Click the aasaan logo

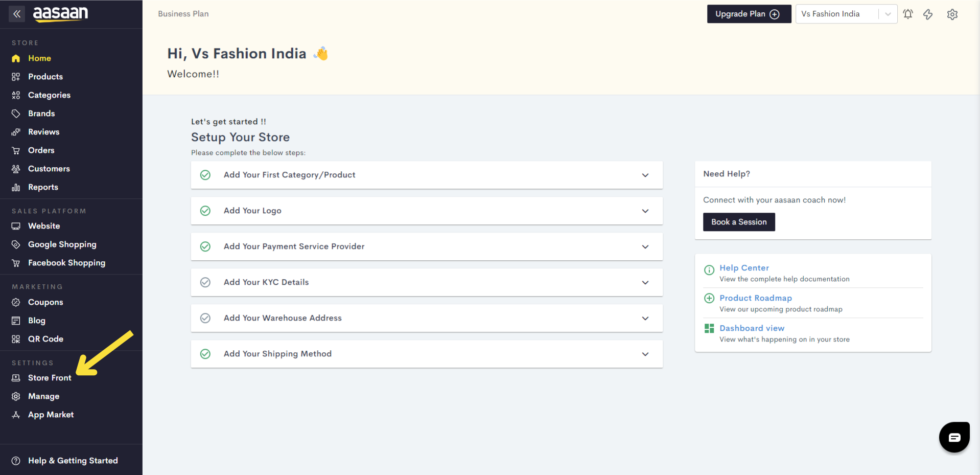click(x=60, y=14)
